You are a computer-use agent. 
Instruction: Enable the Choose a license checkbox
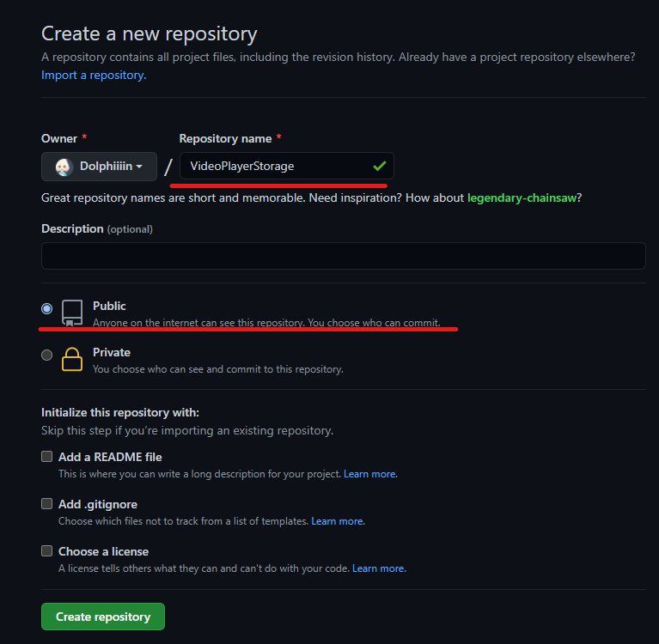click(46, 550)
